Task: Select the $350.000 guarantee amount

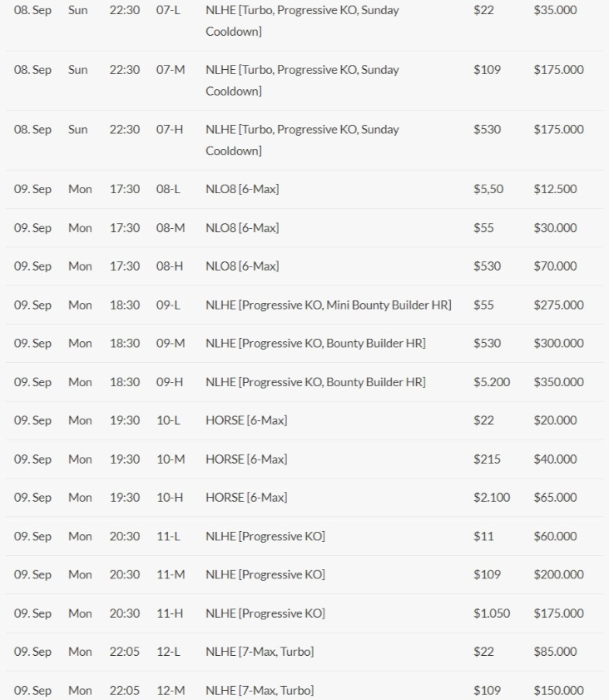Action: click(558, 382)
